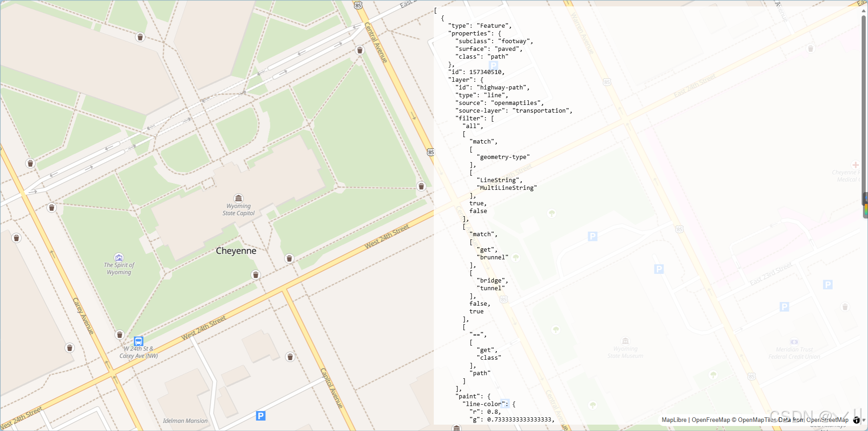The height and width of the screenshot is (431, 868).
Task: Click the "surface": "paved" line
Action: tap(489, 49)
